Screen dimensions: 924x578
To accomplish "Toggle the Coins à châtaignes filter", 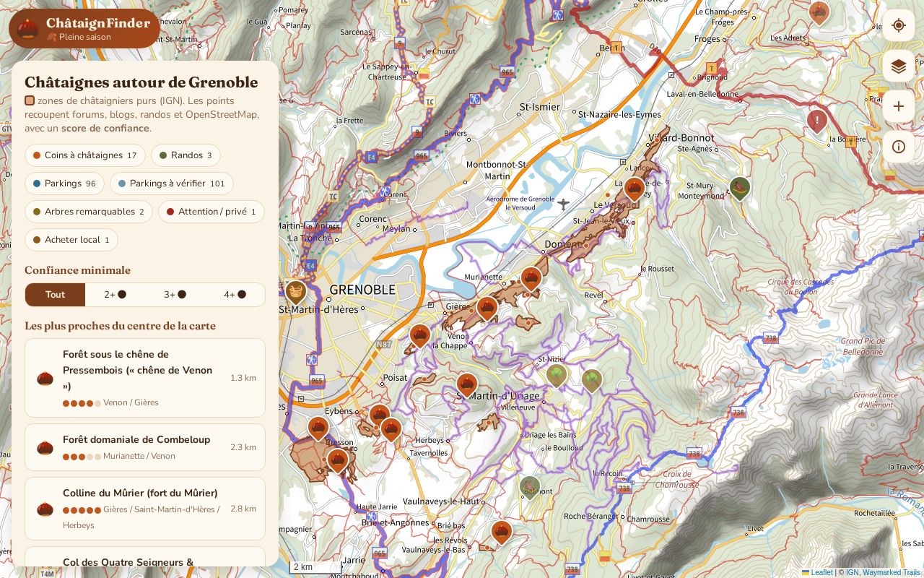I will (x=85, y=155).
